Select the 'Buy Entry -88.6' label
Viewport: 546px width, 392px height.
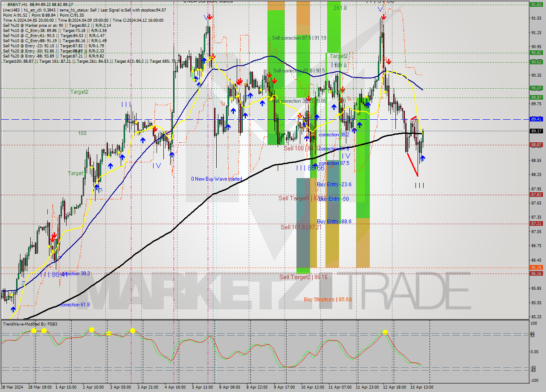coord(334,221)
